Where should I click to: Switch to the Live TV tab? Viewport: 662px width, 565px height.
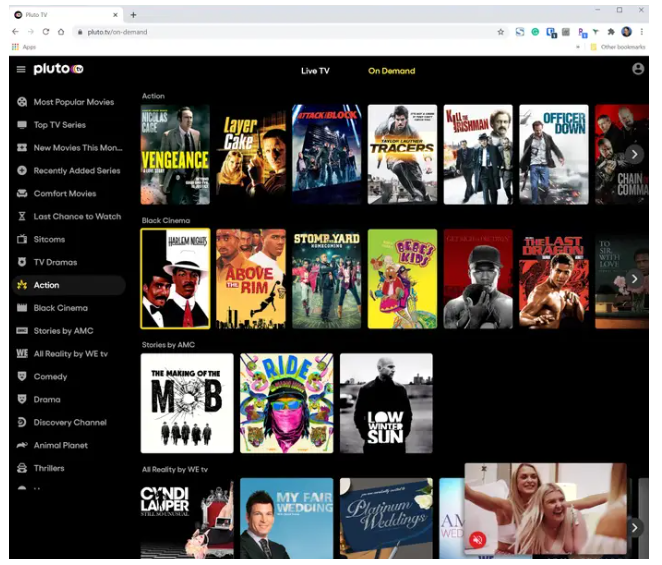pyautogui.click(x=315, y=71)
